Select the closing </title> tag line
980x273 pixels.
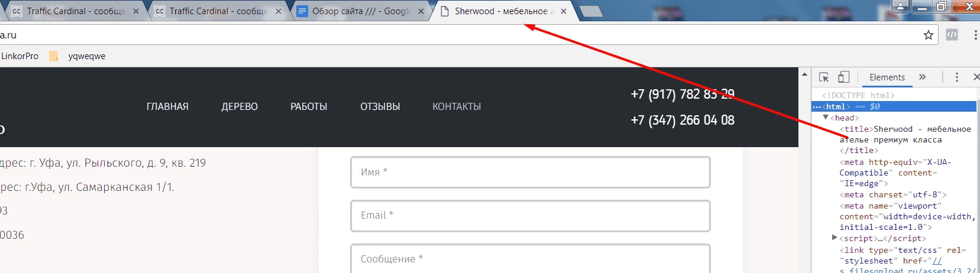pyautogui.click(x=859, y=151)
